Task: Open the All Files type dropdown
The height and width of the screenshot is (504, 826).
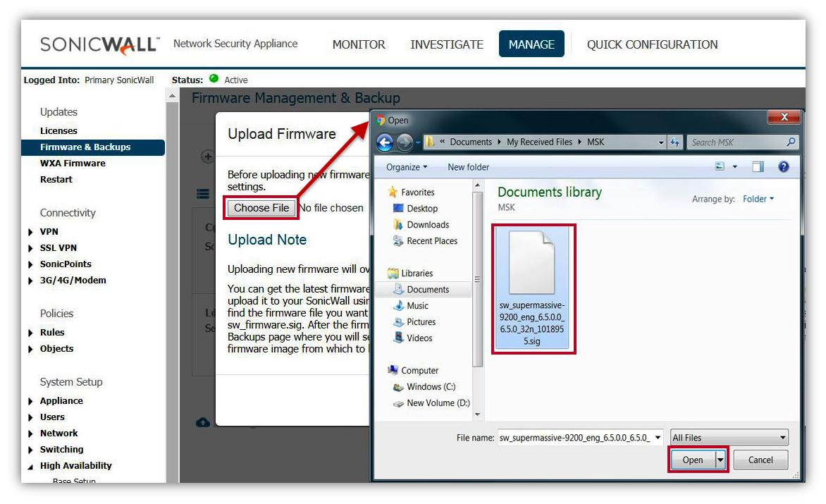Action: pos(729,438)
